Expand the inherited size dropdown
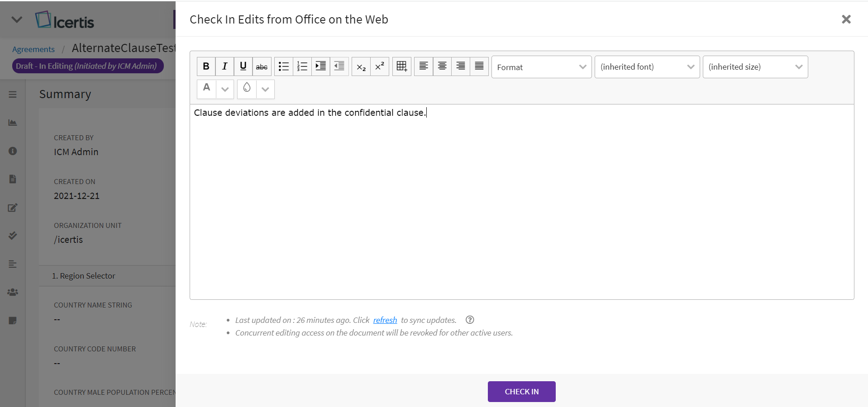The height and width of the screenshot is (407, 868). coord(755,67)
